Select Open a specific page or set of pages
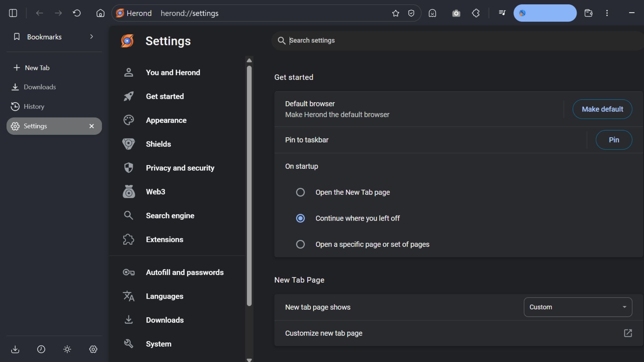The width and height of the screenshot is (644, 362). coord(300,244)
